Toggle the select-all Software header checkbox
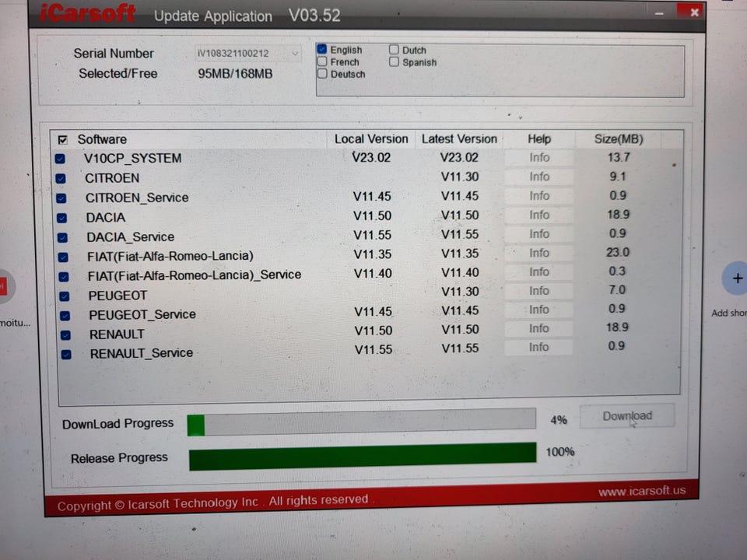 [62, 139]
